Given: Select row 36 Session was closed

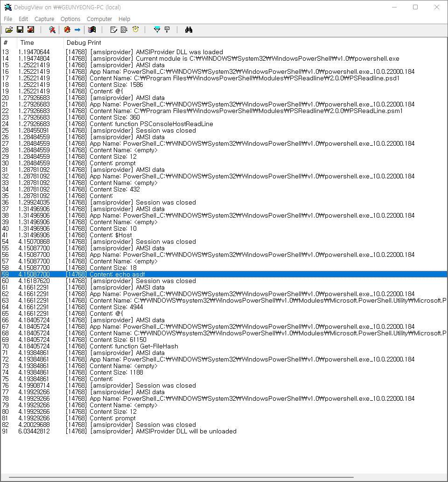Looking at the screenshot, I should (224, 202).
